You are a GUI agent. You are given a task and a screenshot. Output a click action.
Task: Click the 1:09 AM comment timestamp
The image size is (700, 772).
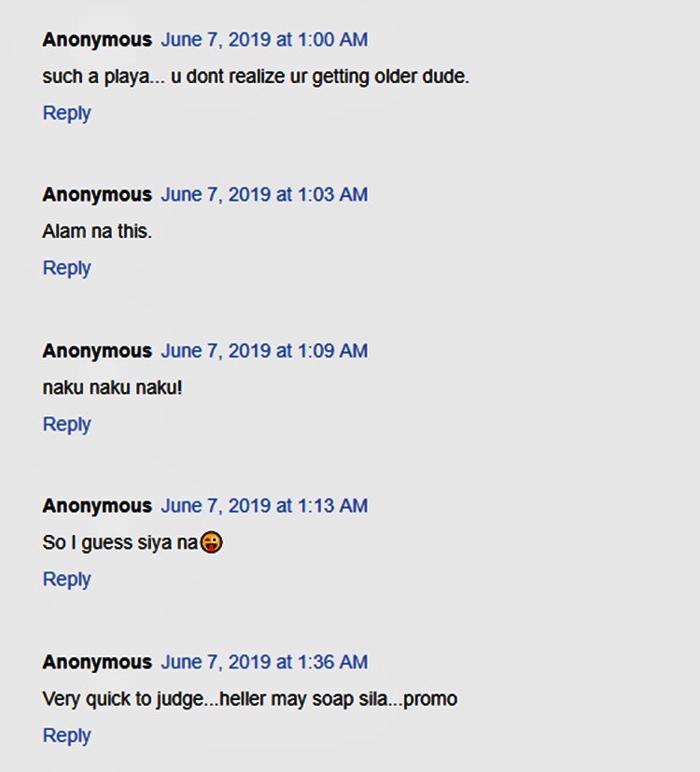[x=264, y=351]
